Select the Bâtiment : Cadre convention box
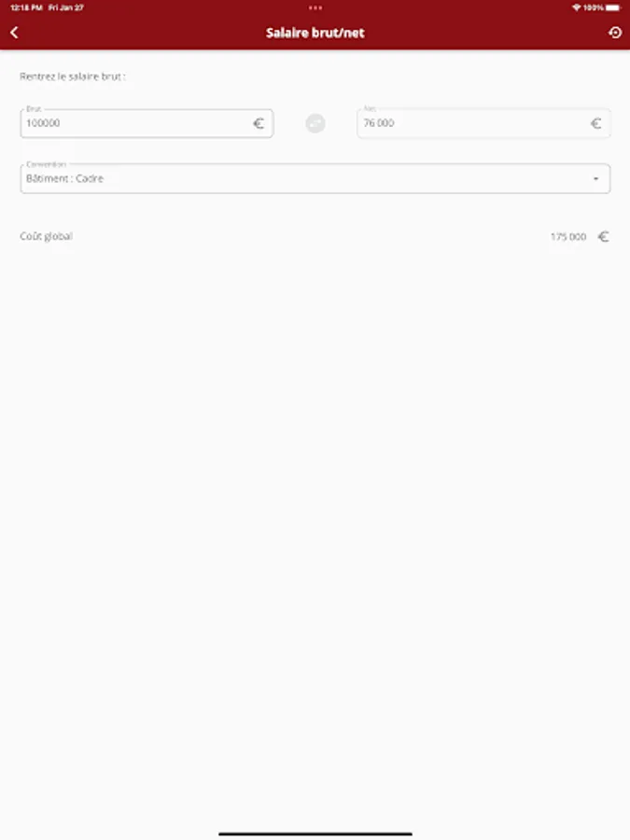 click(315, 178)
